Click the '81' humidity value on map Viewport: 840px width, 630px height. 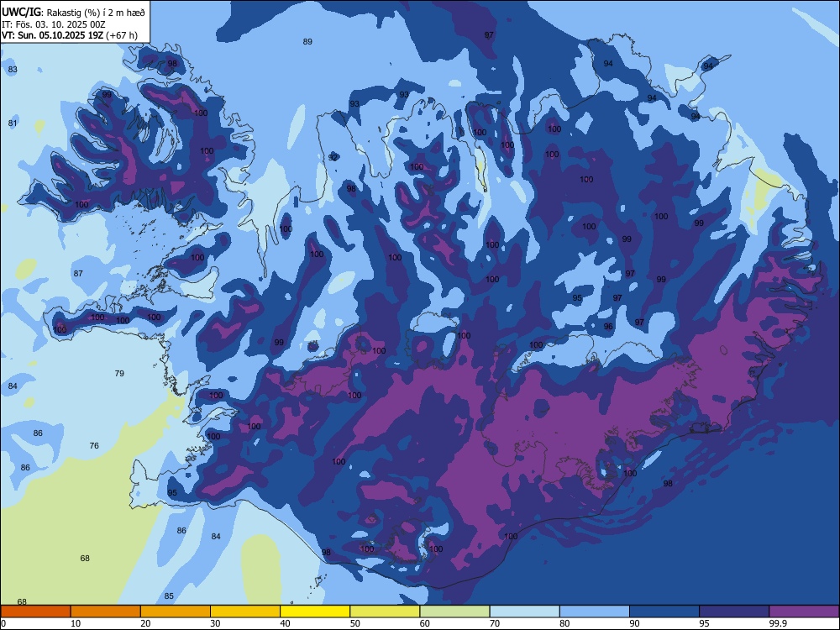click(x=13, y=123)
